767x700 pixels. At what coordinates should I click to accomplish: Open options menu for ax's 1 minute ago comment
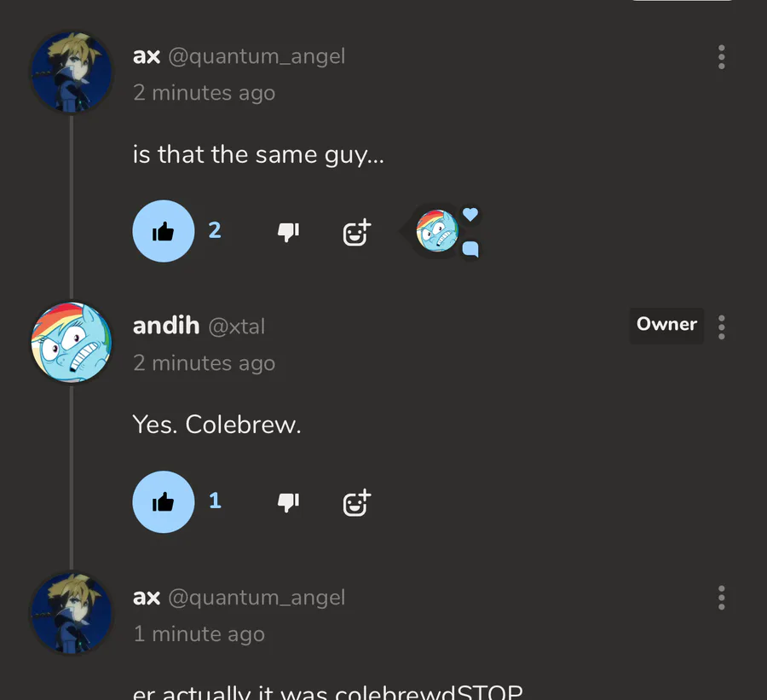click(722, 598)
